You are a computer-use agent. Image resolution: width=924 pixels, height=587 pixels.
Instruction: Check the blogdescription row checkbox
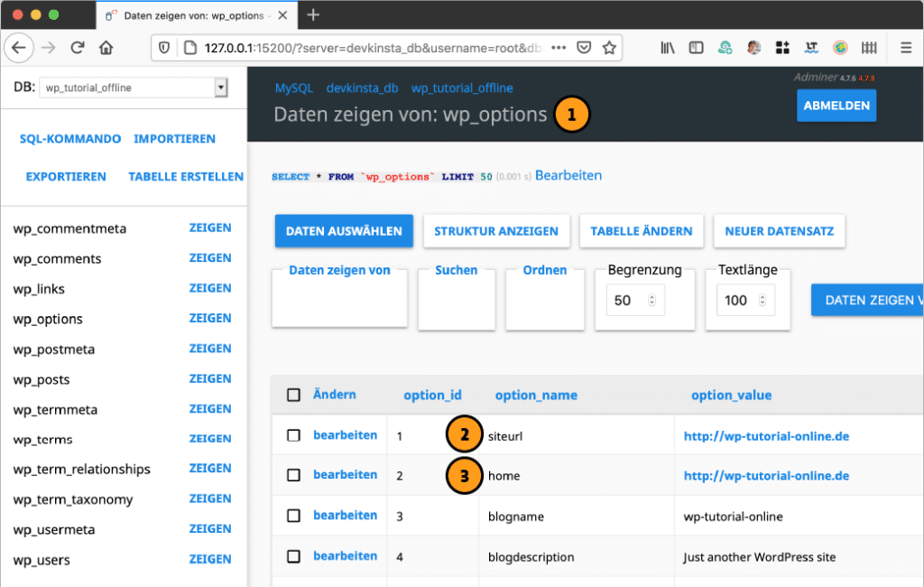pos(293,556)
